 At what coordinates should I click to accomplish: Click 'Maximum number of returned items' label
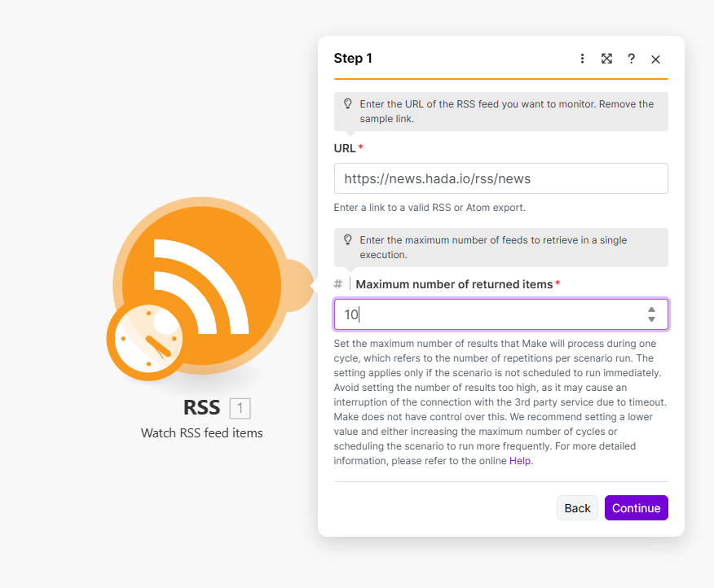(454, 284)
